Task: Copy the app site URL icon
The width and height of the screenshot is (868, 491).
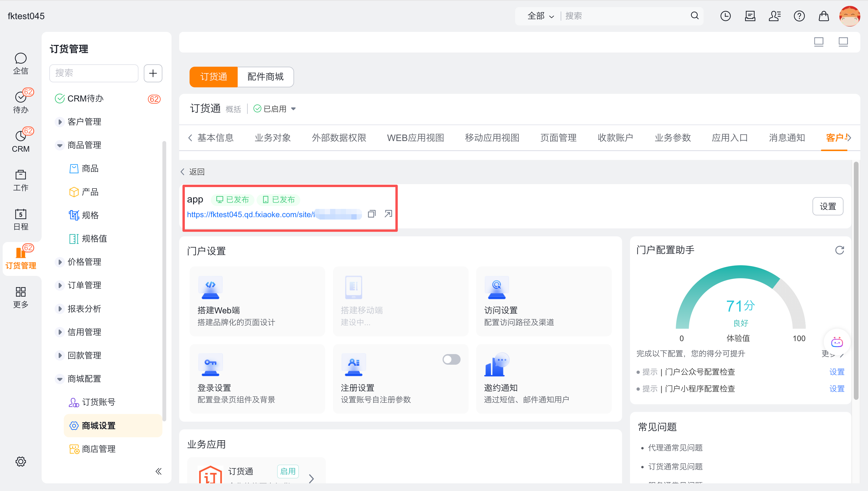Action: tap(371, 214)
